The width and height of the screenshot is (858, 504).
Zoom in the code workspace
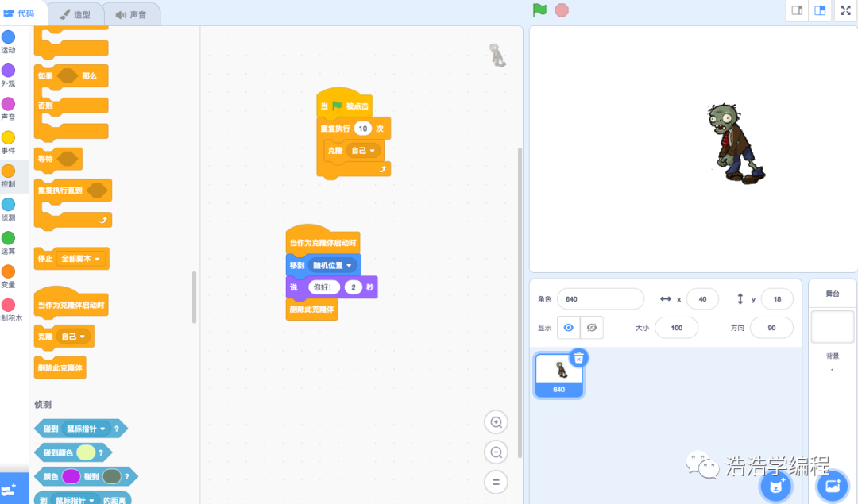(496, 422)
